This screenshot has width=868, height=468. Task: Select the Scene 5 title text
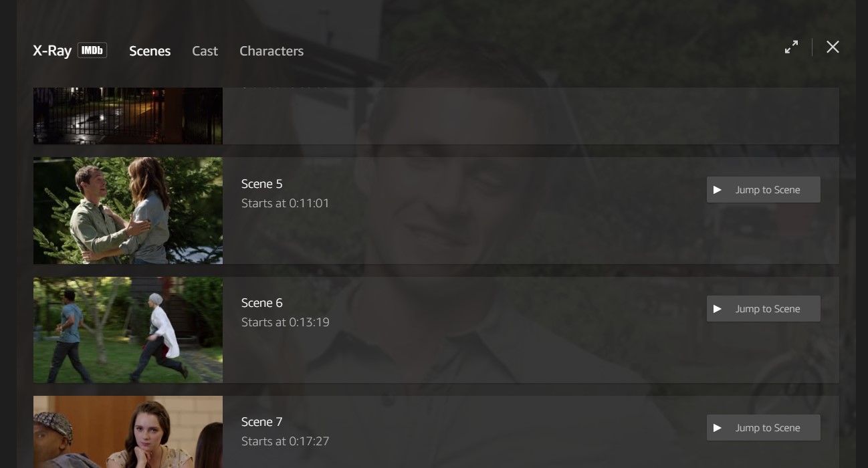point(262,184)
